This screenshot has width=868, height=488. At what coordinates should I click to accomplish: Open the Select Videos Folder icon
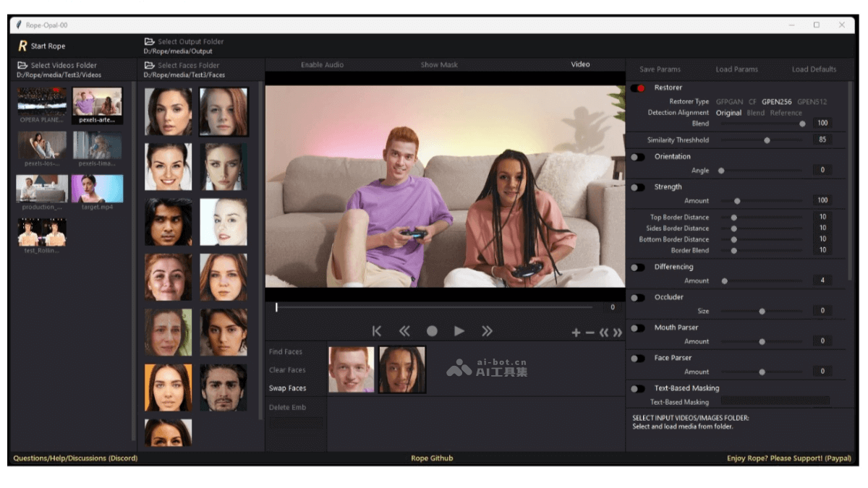click(x=22, y=65)
